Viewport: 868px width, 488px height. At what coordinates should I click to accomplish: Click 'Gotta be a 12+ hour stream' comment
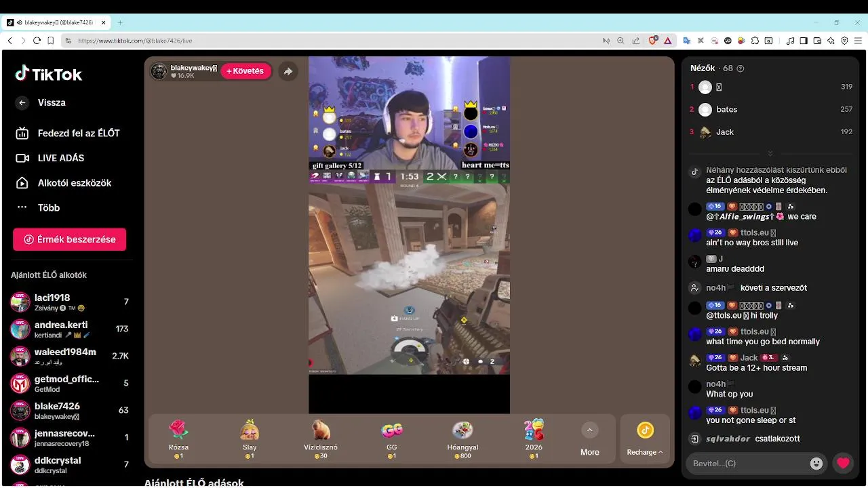(x=756, y=368)
